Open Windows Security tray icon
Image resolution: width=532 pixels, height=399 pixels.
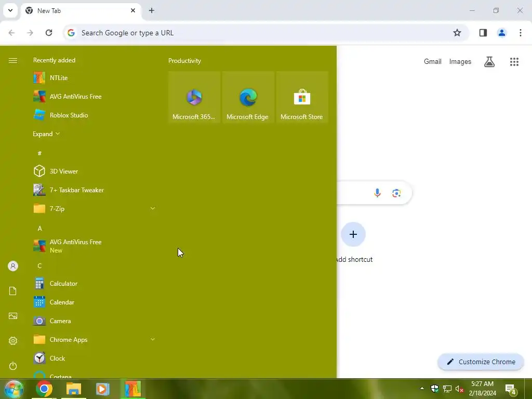point(435,389)
